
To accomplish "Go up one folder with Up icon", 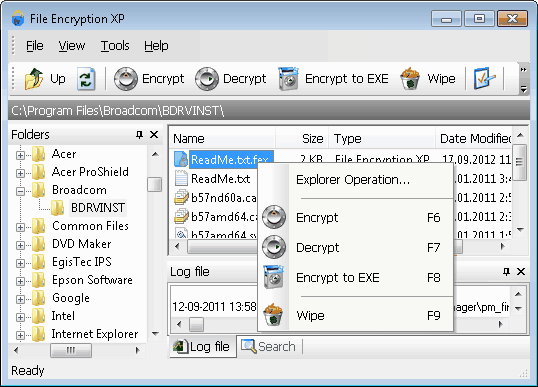I will tap(34, 79).
